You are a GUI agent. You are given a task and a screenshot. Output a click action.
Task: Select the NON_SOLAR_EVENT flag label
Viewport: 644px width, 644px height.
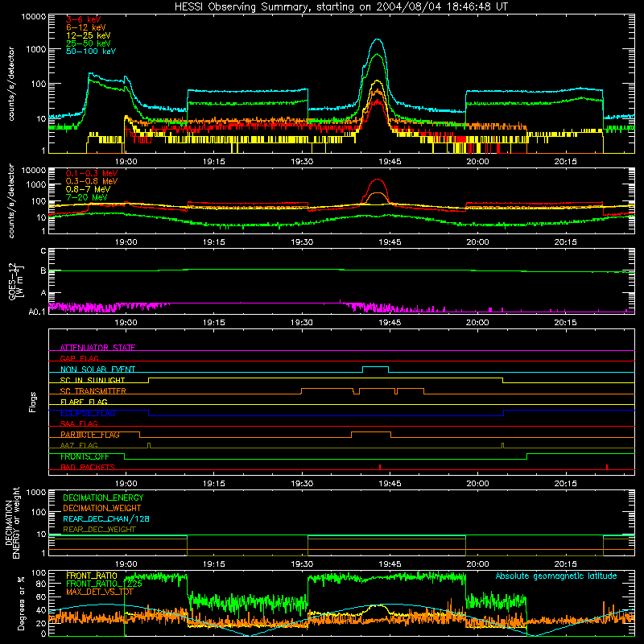point(97,369)
